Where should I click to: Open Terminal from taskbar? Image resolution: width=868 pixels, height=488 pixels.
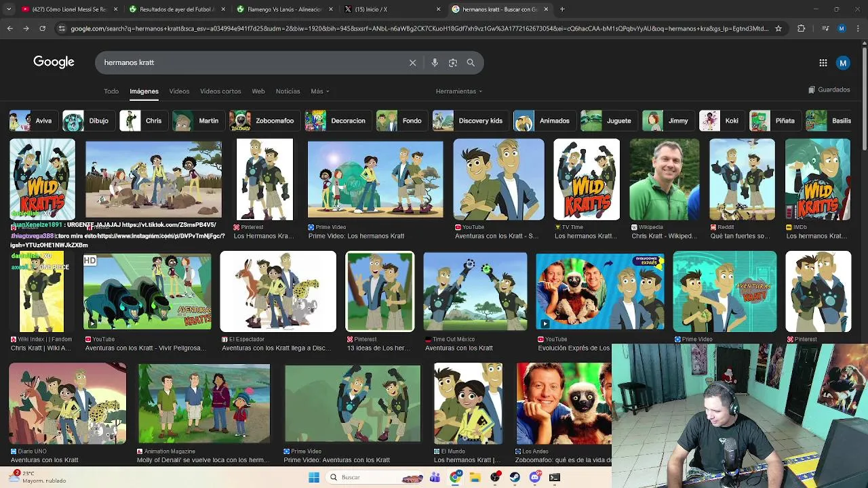point(555,477)
